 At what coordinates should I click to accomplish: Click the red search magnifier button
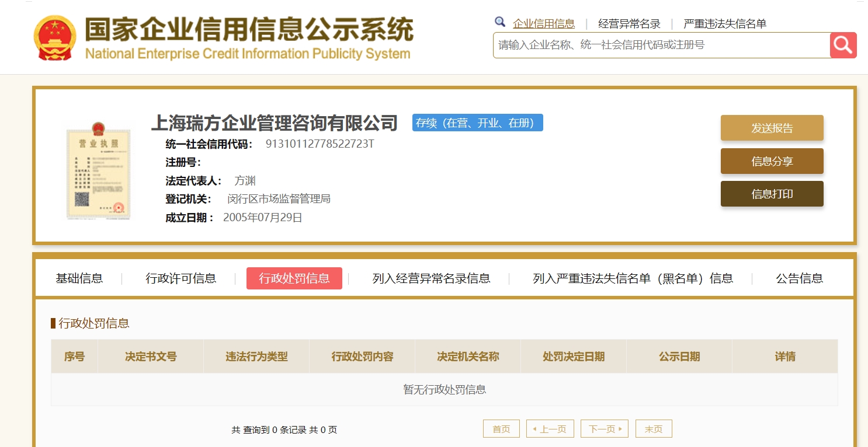tap(843, 45)
